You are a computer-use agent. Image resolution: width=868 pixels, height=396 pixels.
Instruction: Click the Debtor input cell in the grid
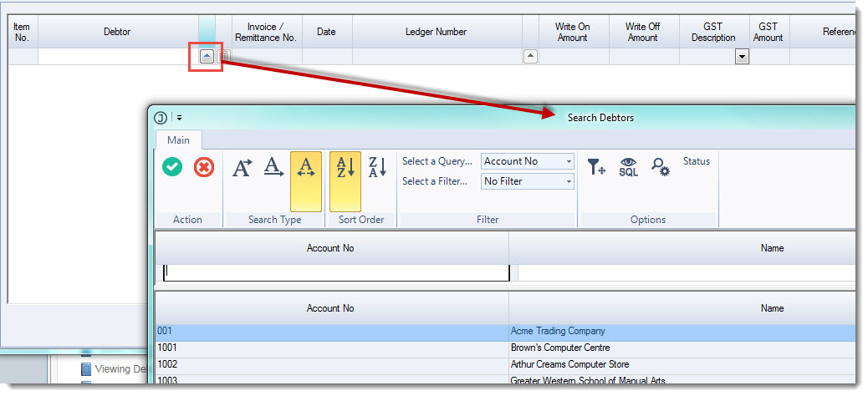(119, 57)
